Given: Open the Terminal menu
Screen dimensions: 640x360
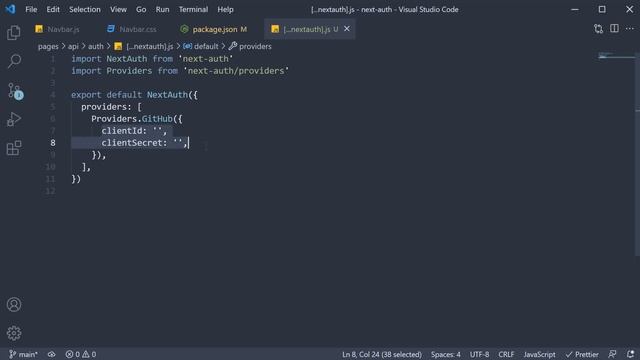Looking at the screenshot, I should tap(193, 9).
